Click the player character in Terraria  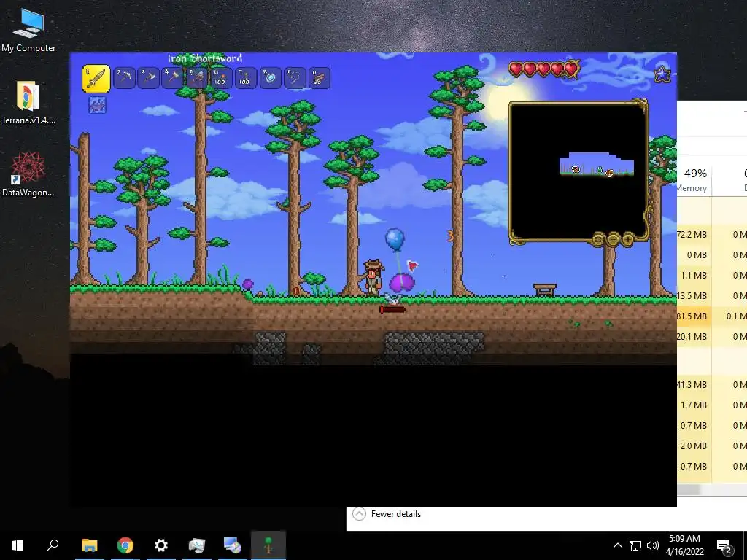click(x=373, y=277)
